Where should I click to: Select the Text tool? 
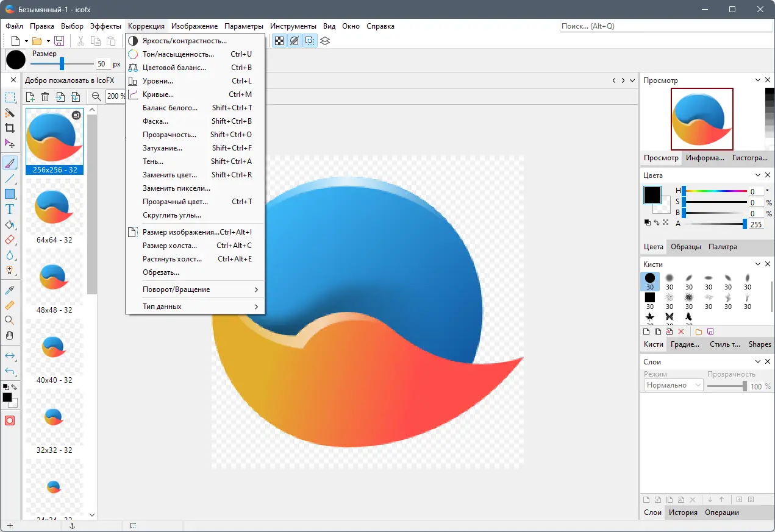(10, 210)
